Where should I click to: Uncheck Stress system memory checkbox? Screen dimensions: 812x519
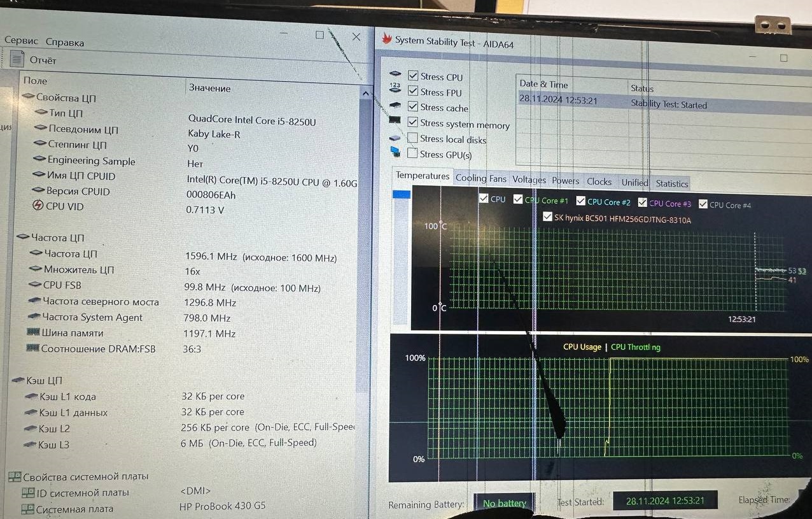point(413,122)
